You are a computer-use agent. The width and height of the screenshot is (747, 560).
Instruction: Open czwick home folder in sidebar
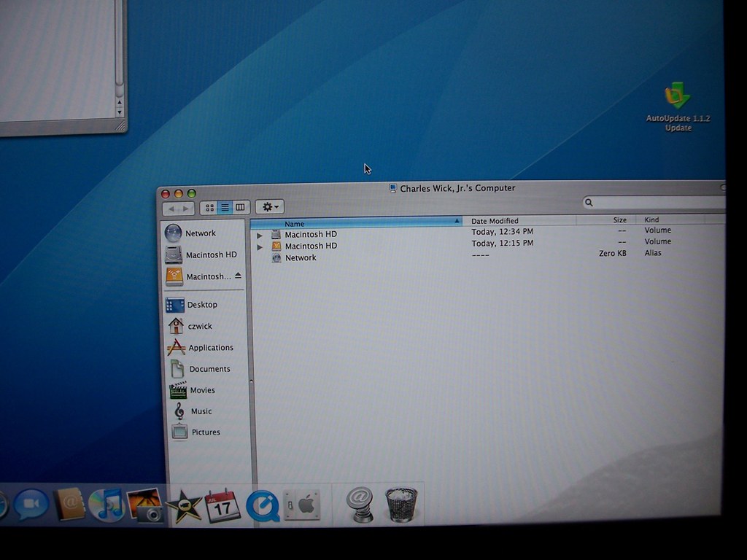190,326
